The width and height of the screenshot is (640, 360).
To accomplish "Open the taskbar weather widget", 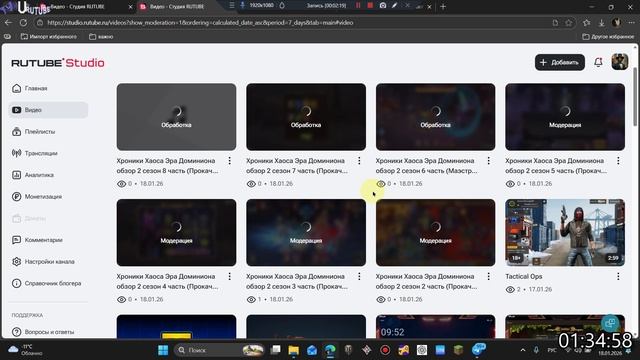I will point(25,350).
